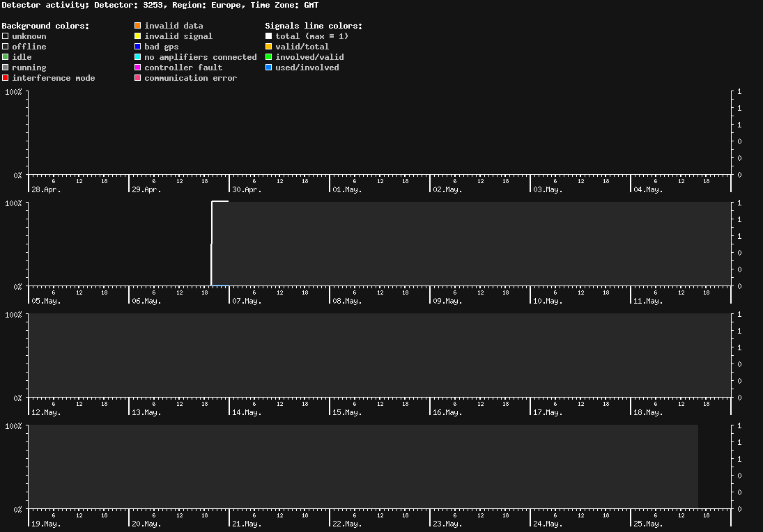763x532 pixels.
Task: Click the blue bad gps swatch
Action: pos(138,47)
